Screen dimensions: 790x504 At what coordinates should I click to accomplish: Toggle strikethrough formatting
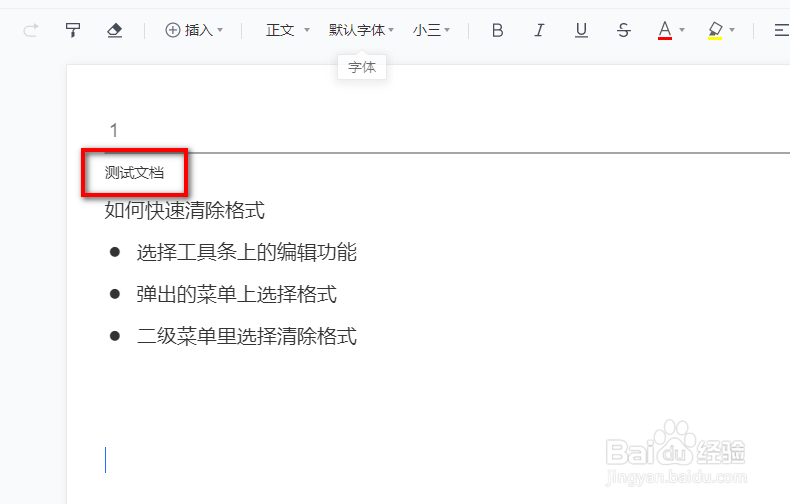[624, 30]
